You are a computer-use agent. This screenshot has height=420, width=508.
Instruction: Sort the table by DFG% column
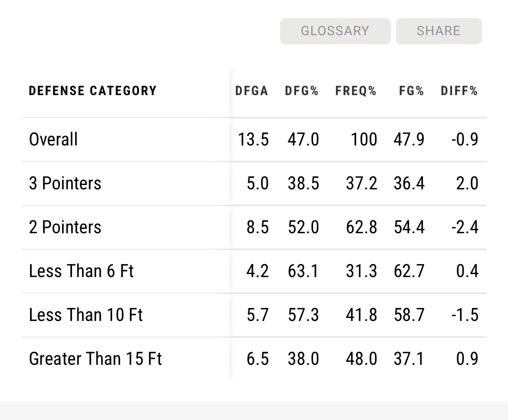(302, 91)
